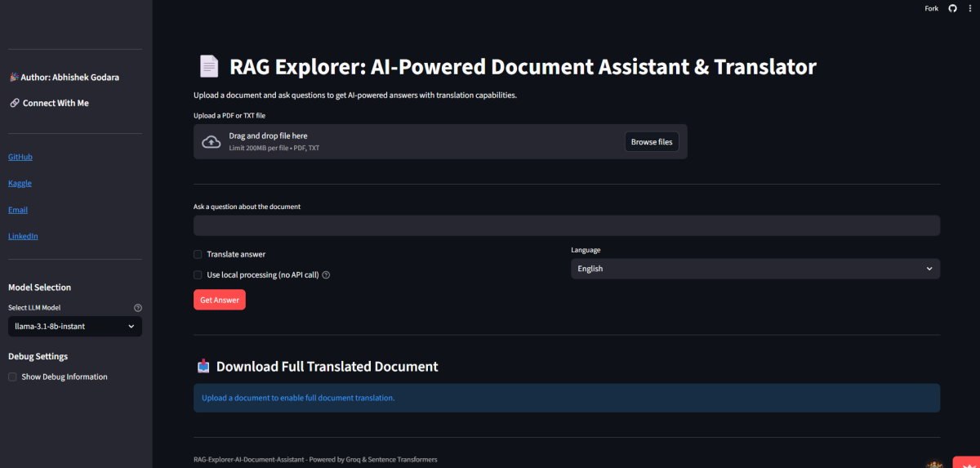Expand the llama-3.1-8b-instant model dropdown
Image resolution: width=980 pixels, height=468 pixels.
click(x=74, y=326)
